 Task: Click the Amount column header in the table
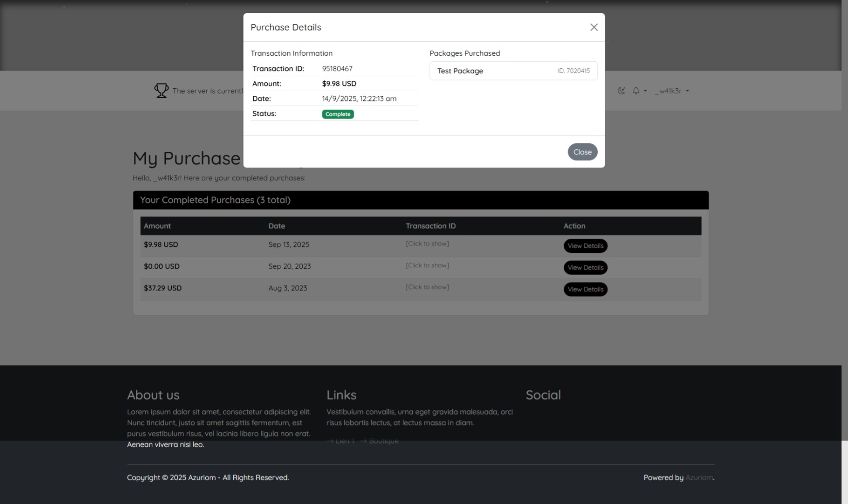pos(157,226)
